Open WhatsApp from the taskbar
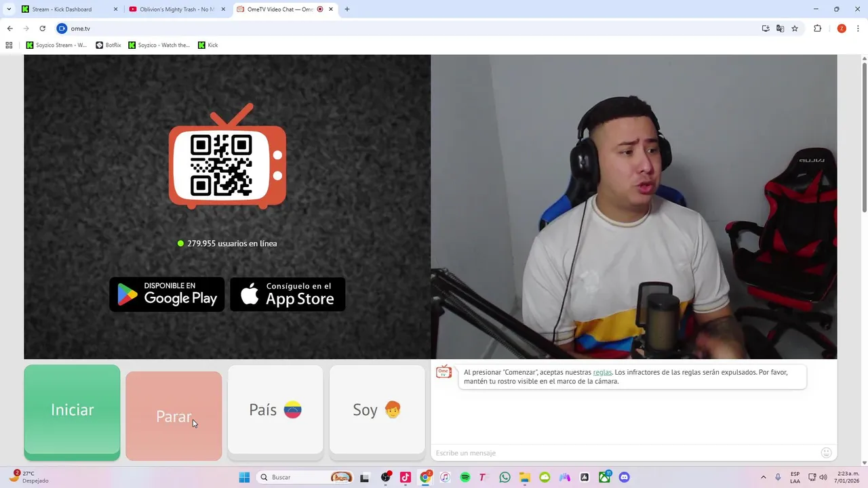This screenshot has width=868, height=488. [505, 477]
